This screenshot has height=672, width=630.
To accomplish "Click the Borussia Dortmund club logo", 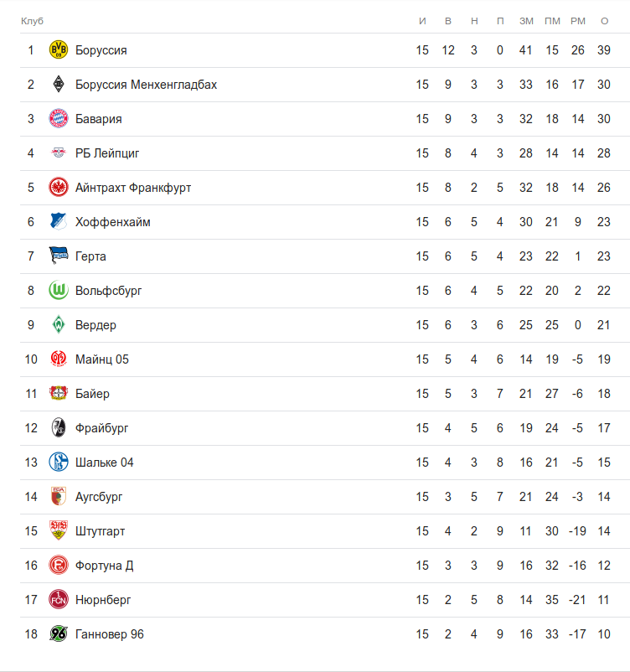I will point(58,50).
